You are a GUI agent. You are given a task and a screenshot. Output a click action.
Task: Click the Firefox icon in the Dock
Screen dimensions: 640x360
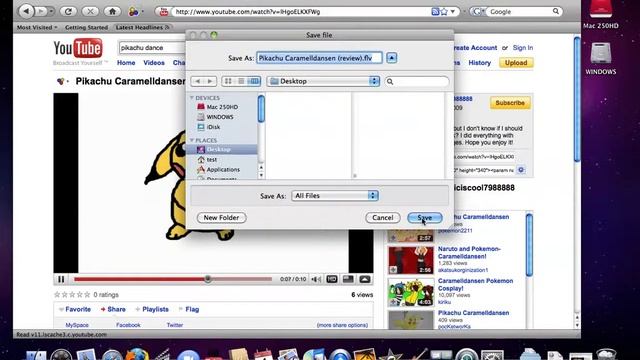[x=137, y=354]
